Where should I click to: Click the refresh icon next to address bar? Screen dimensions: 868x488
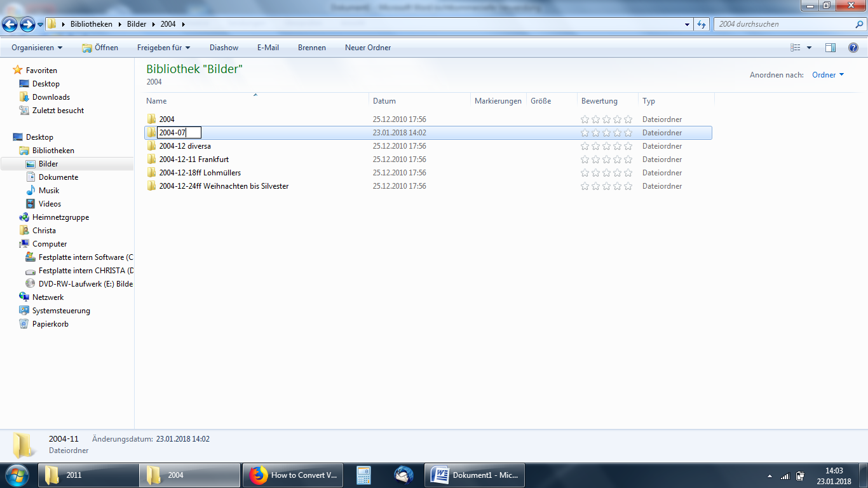tap(702, 24)
